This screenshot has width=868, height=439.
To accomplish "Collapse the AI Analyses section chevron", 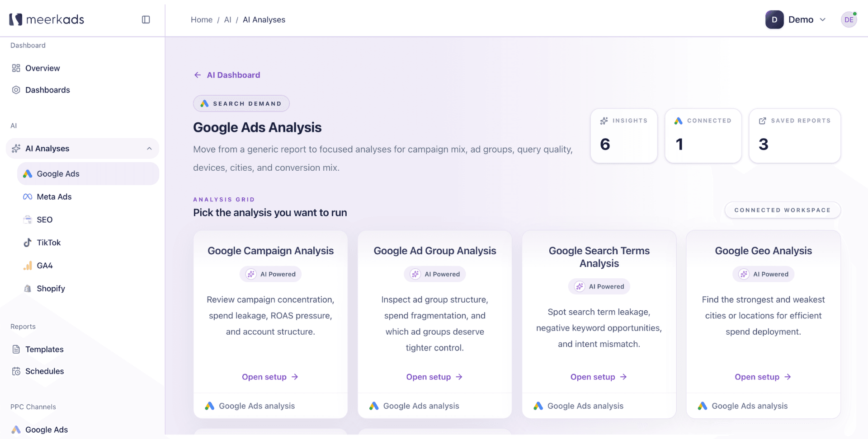I will 149,149.
